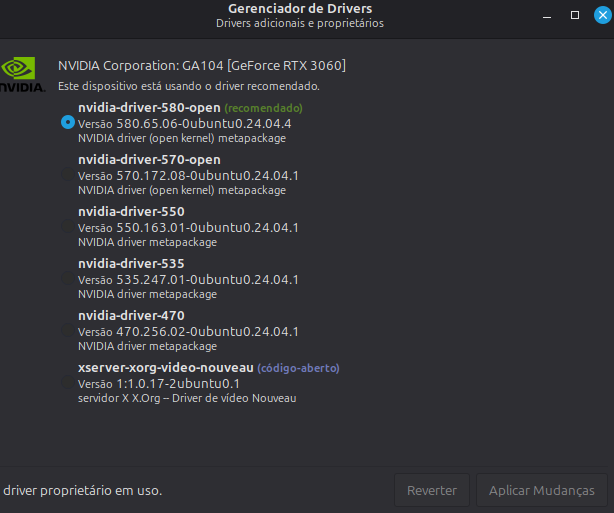Screen dimensions: 614x513
Task: Select the nvidia-driver-580-open radio button
Action: click(x=68, y=123)
